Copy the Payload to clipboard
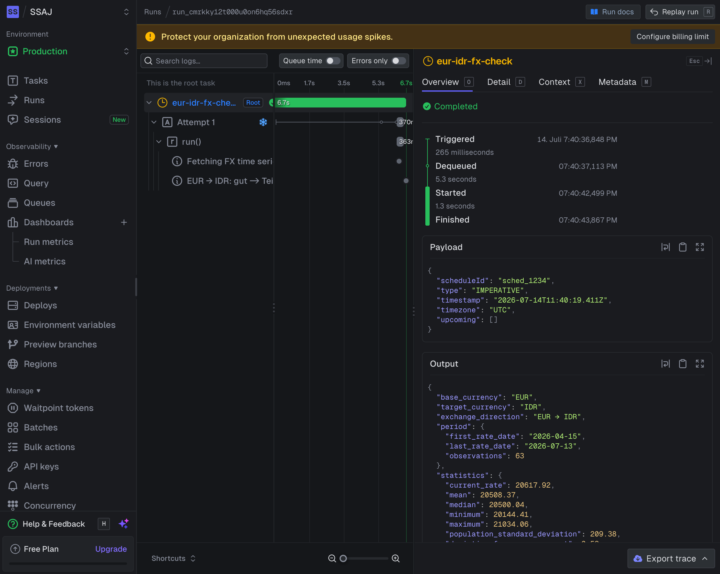The image size is (720, 574). coord(682,247)
